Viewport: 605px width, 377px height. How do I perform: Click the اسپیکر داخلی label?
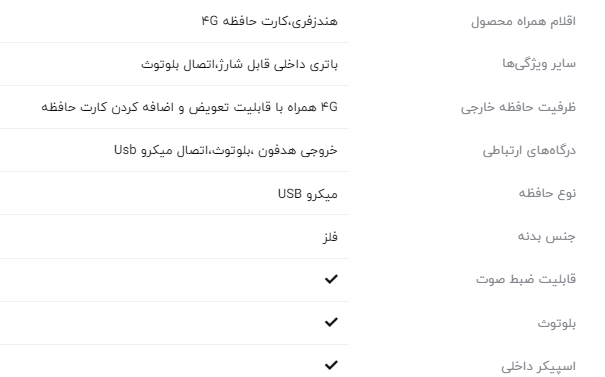(538, 366)
